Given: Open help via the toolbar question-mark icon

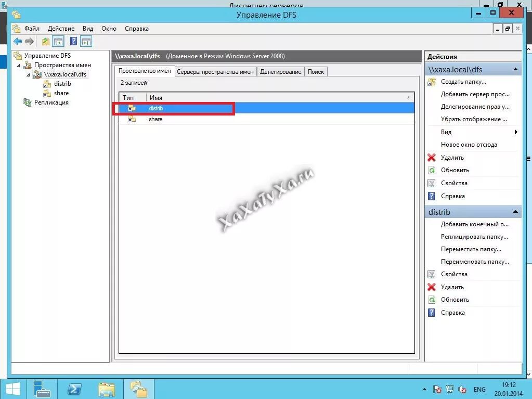Looking at the screenshot, I should [73, 42].
